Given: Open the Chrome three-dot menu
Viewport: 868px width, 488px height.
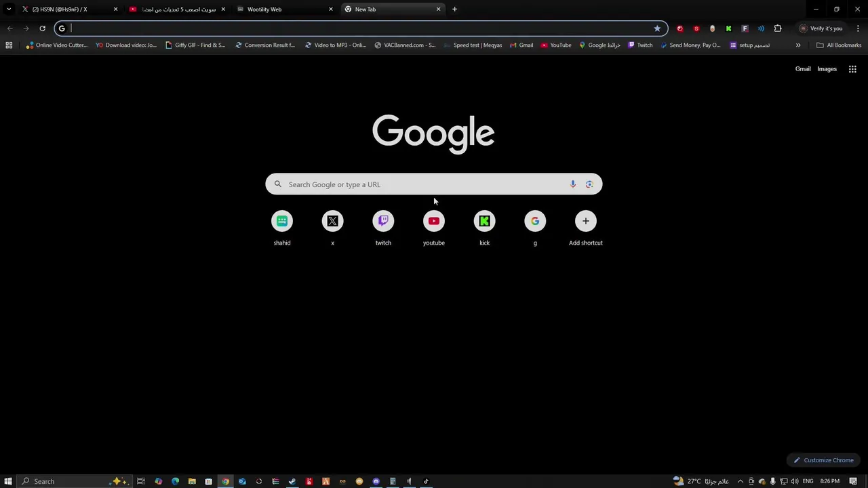Looking at the screenshot, I should click(858, 28).
